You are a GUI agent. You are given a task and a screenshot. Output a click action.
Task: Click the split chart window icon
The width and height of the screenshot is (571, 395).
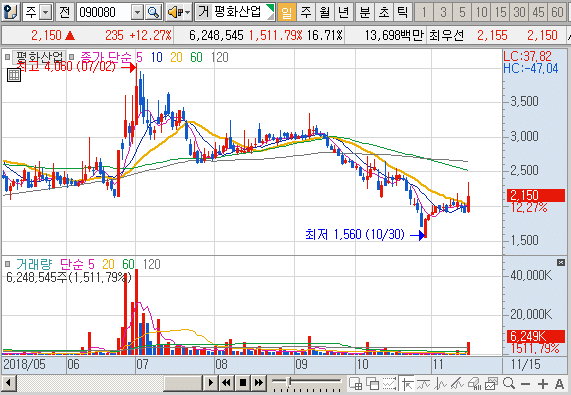(x=355, y=384)
